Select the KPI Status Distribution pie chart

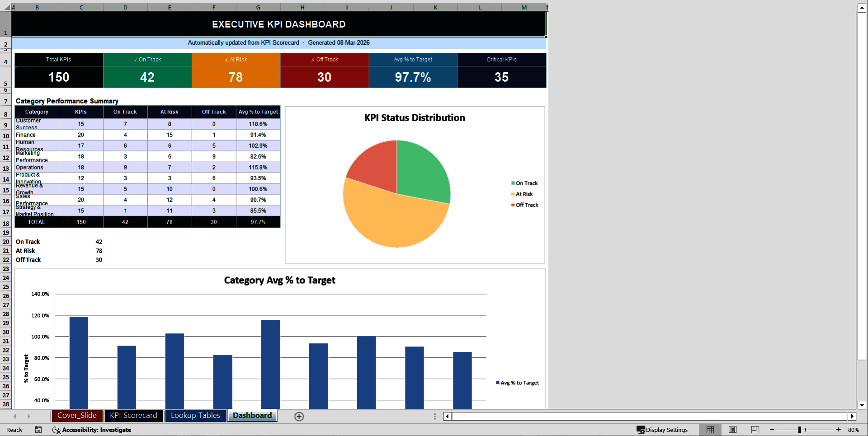click(397, 193)
